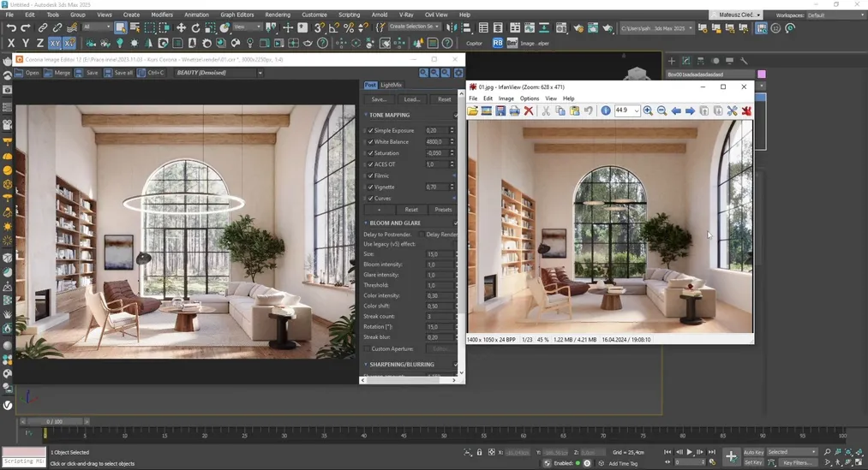The image size is (868, 470).
Task: Go to next image with right arrow
Action: (690, 110)
